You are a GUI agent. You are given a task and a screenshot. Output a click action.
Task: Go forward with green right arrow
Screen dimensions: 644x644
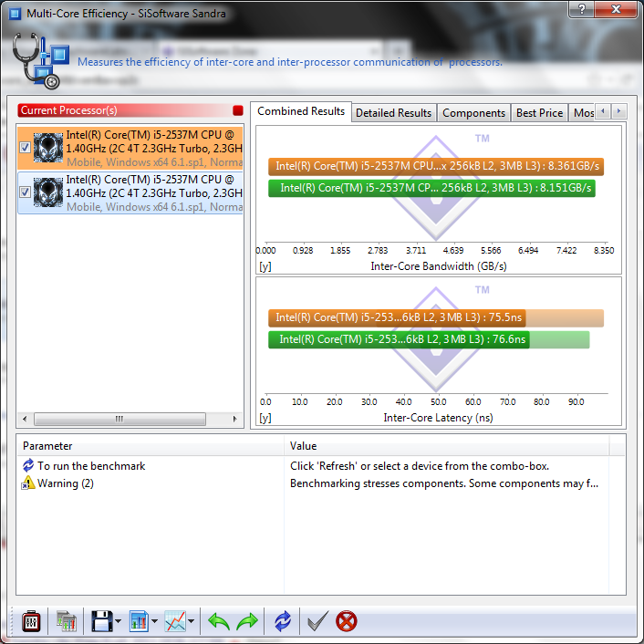point(247,621)
